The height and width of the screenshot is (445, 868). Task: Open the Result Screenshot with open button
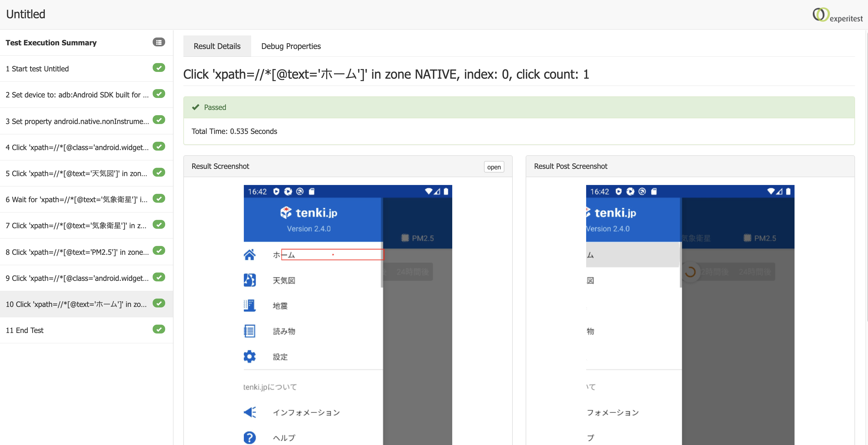click(x=494, y=167)
